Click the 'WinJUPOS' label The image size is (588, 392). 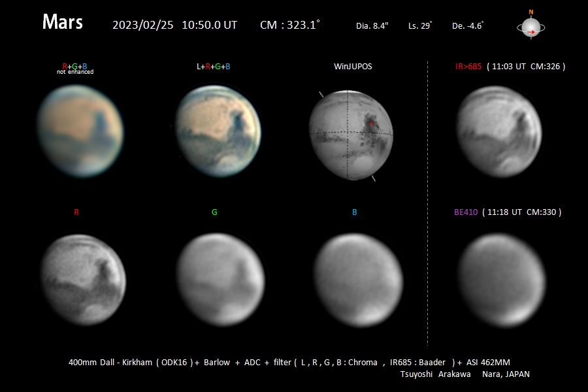point(353,67)
